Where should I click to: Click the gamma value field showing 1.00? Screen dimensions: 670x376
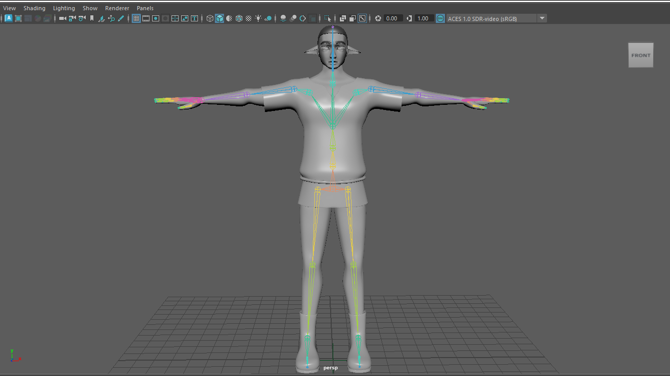[423, 18]
